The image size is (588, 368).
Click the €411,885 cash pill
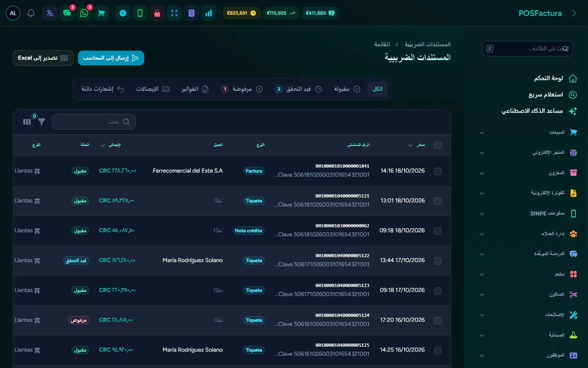point(321,13)
